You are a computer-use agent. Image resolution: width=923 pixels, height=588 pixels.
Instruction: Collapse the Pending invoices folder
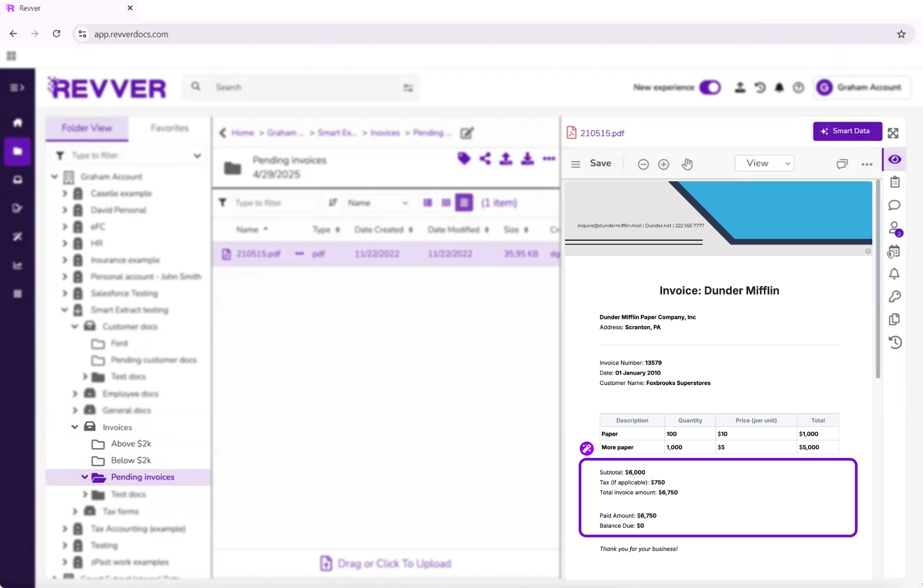84,477
